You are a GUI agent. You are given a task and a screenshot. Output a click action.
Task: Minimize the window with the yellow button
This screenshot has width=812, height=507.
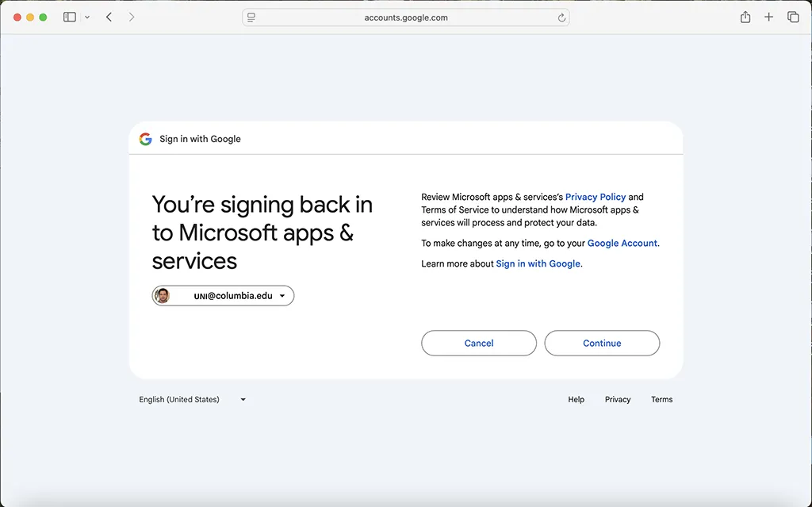[x=30, y=17]
